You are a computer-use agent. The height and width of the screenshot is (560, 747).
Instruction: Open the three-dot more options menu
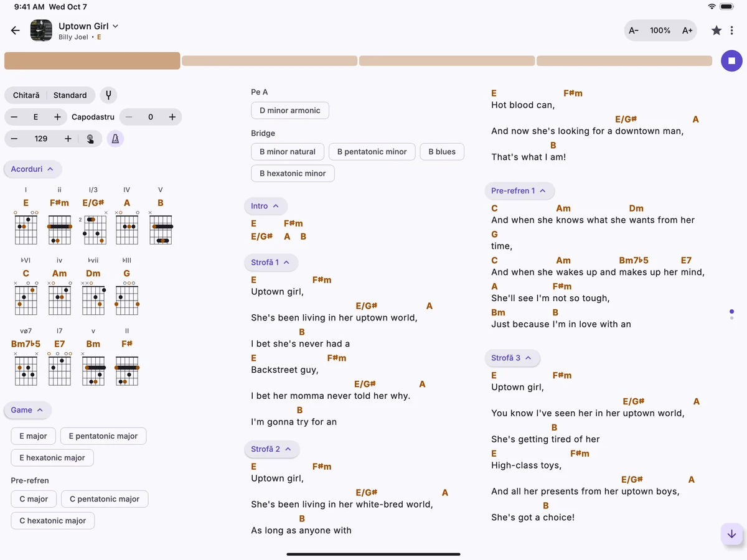point(732,30)
